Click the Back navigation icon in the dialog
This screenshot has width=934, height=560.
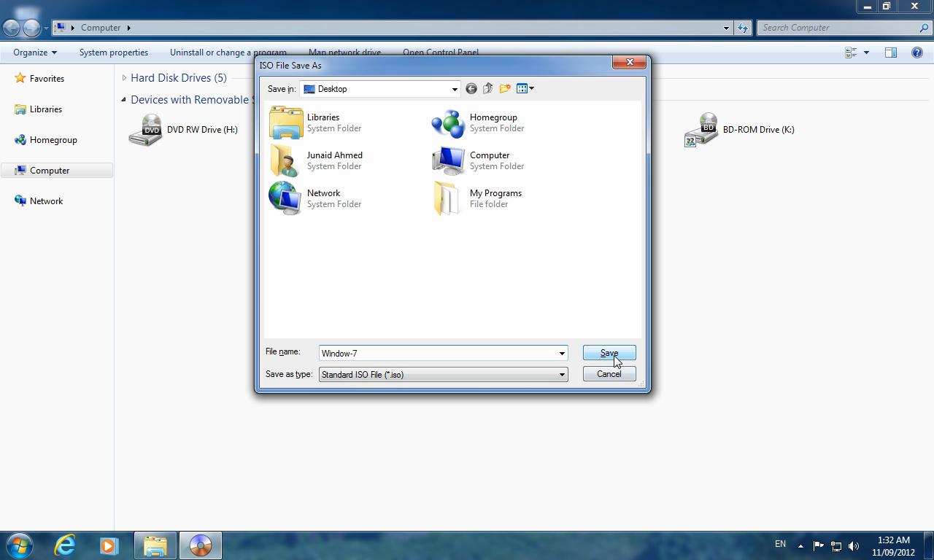(x=471, y=88)
